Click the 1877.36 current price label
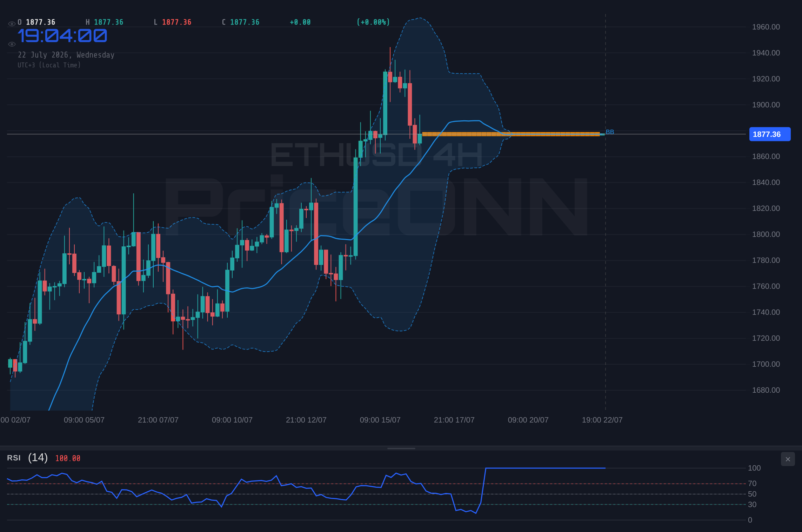Viewport: 802px width, 532px height. [x=770, y=134]
